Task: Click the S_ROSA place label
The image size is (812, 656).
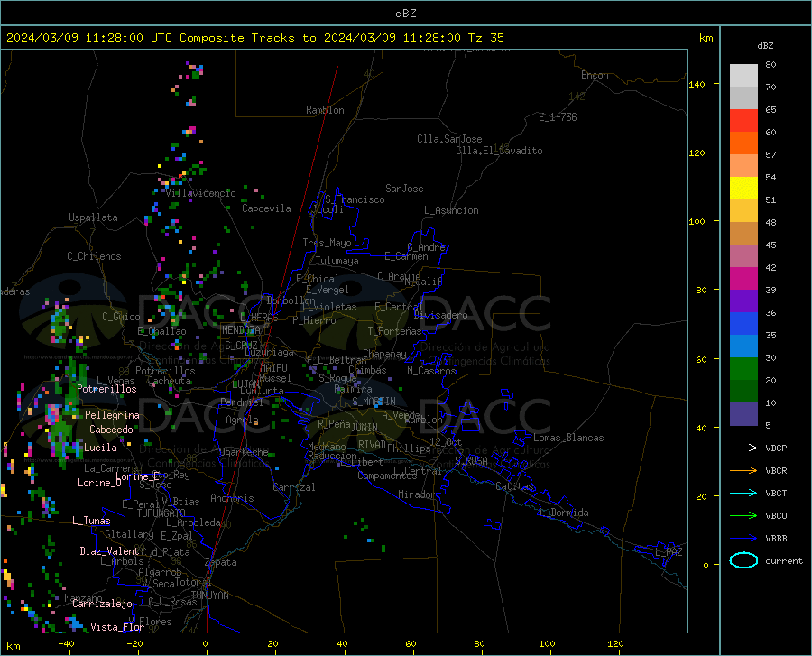Action: [471, 461]
